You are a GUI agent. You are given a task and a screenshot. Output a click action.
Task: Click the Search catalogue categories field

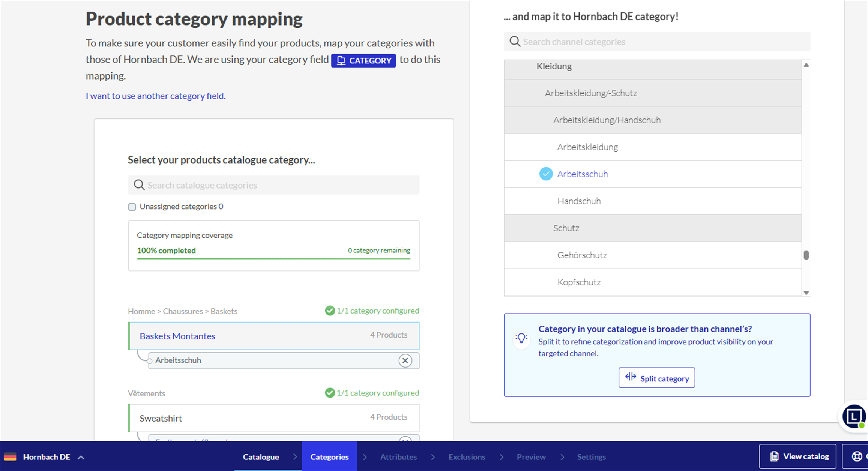point(281,185)
